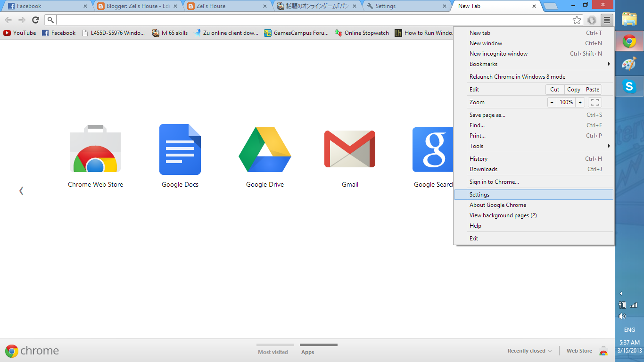Switch to the Japanese online game tab
The image size is (644, 362).
tap(318, 6)
